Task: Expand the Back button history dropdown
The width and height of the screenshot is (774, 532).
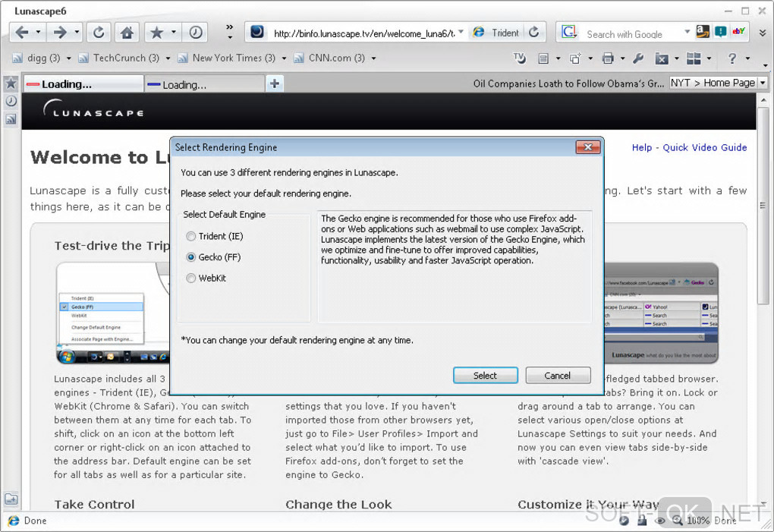Action: (x=38, y=33)
